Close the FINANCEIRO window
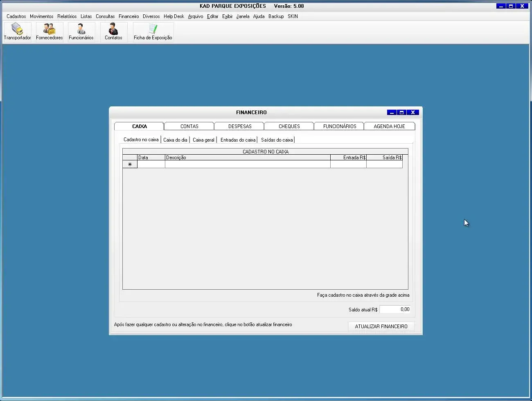532x401 pixels. click(413, 112)
